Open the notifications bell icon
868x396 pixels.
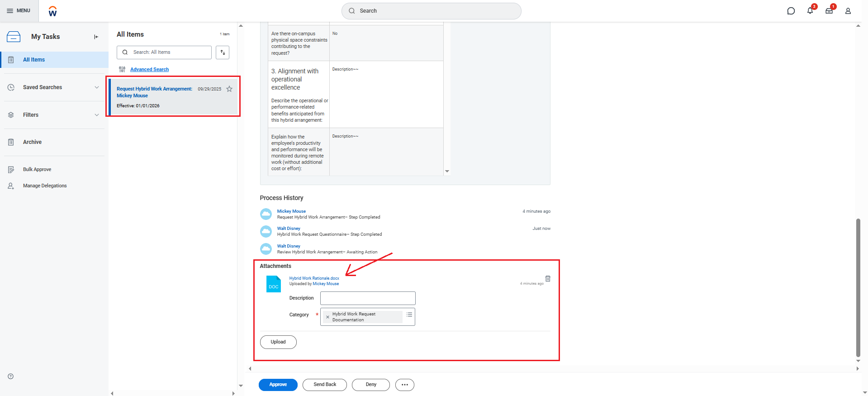(x=810, y=11)
